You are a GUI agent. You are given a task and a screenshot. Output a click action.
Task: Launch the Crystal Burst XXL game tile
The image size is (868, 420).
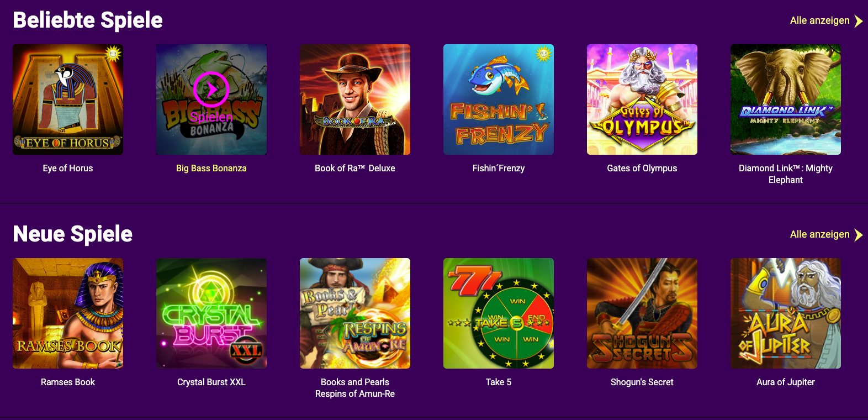pos(211,313)
